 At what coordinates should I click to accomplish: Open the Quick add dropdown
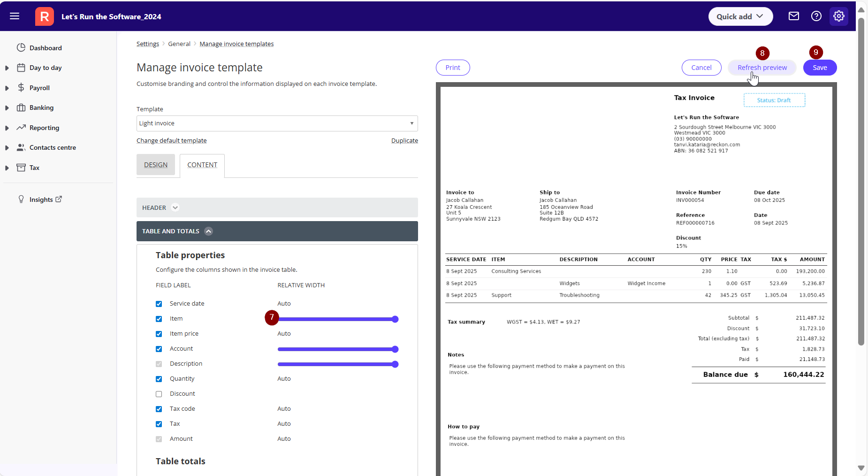pos(740,16)
